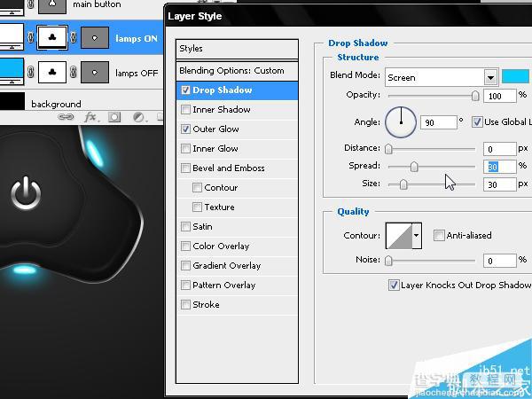This screenshot has width=532, height=399.
Task: Click lamps OFF blue fill thumbnail
Action: pyautogui.click(x=12, y=71)
